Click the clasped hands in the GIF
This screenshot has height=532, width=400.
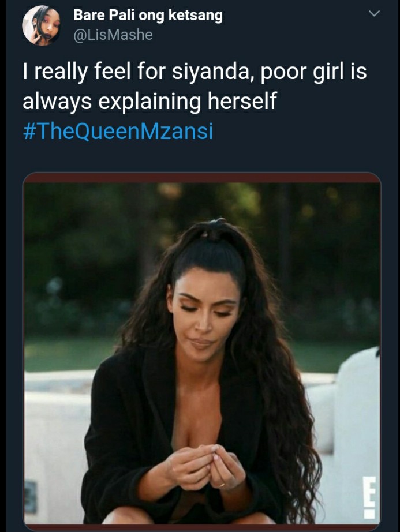(207, 467)
